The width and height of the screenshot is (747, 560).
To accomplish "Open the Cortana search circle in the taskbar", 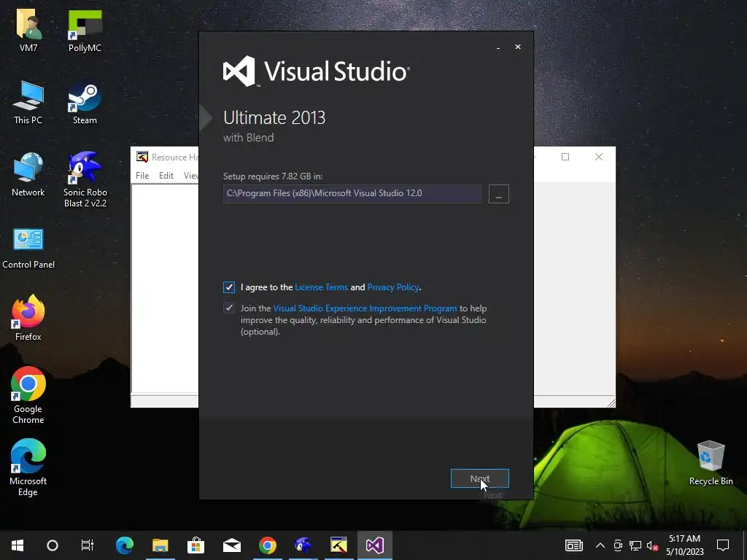I will point(53,545).
